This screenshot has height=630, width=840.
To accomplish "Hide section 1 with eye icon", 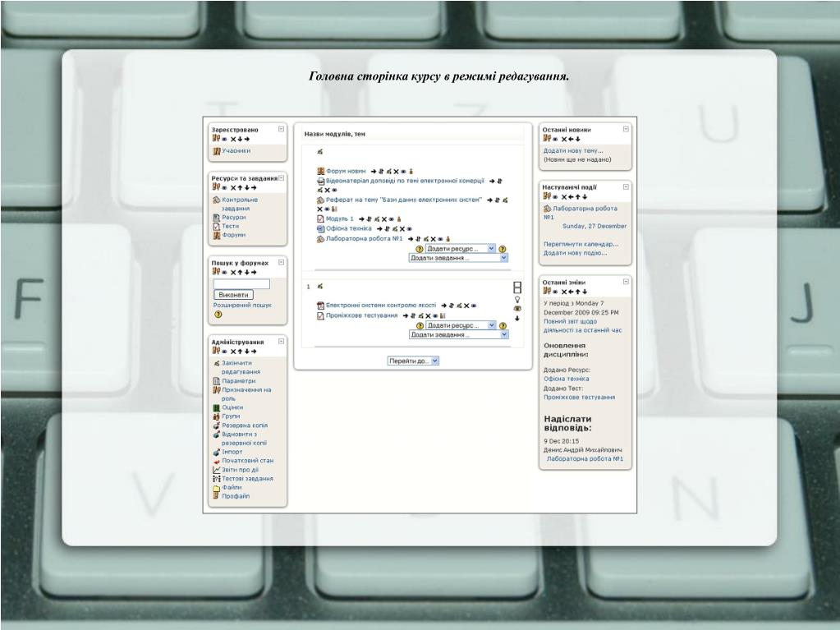I will click(x=517, y=309).
